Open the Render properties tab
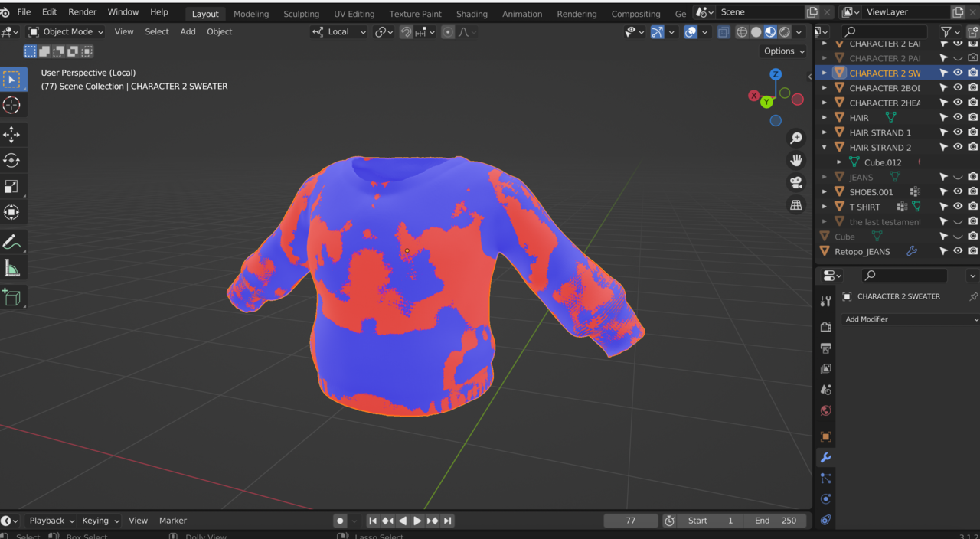This screenshot has height=539, width=980. pos(825,328)
